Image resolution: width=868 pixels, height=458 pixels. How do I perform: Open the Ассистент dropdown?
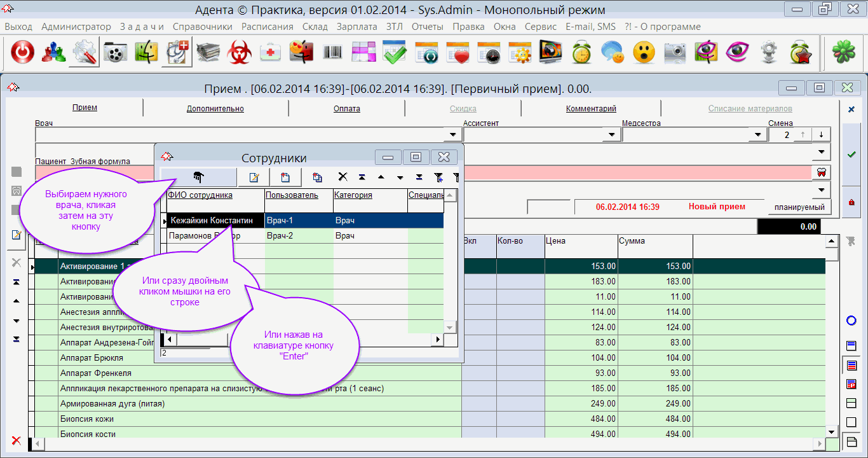(612, 135)
